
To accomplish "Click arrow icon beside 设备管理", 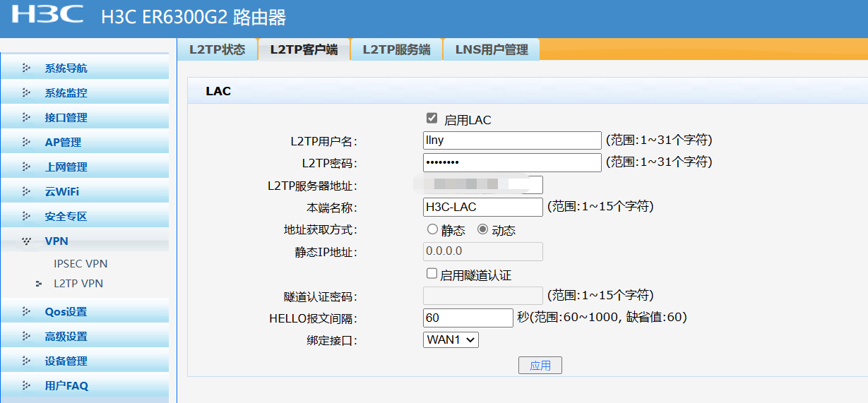I will pyautogui.click(x=27, y=361).
